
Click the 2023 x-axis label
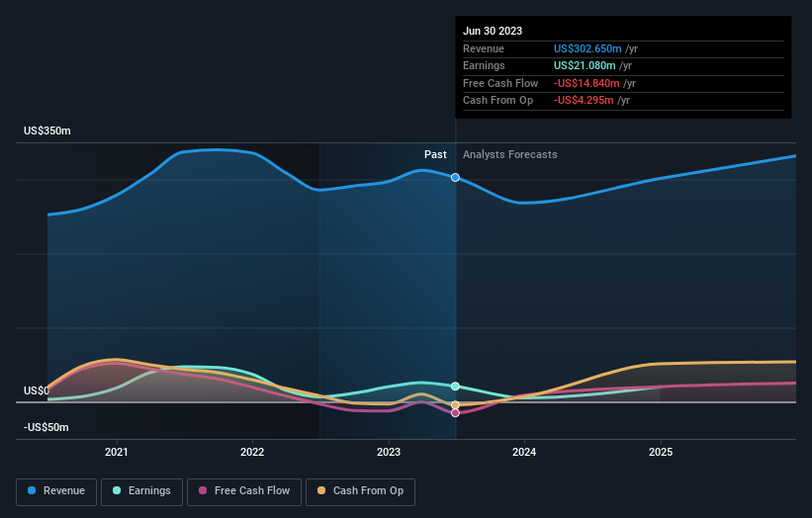(x=389, y=452)
